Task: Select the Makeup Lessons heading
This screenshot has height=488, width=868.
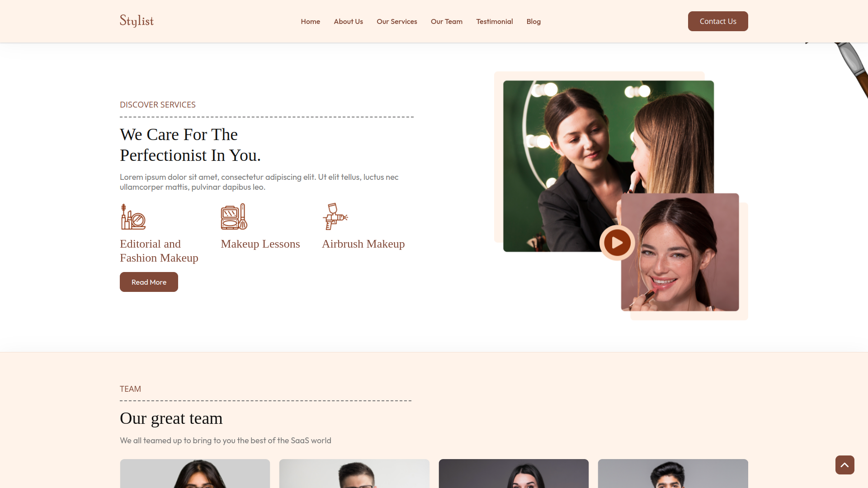Action: [x=260, y=244]
